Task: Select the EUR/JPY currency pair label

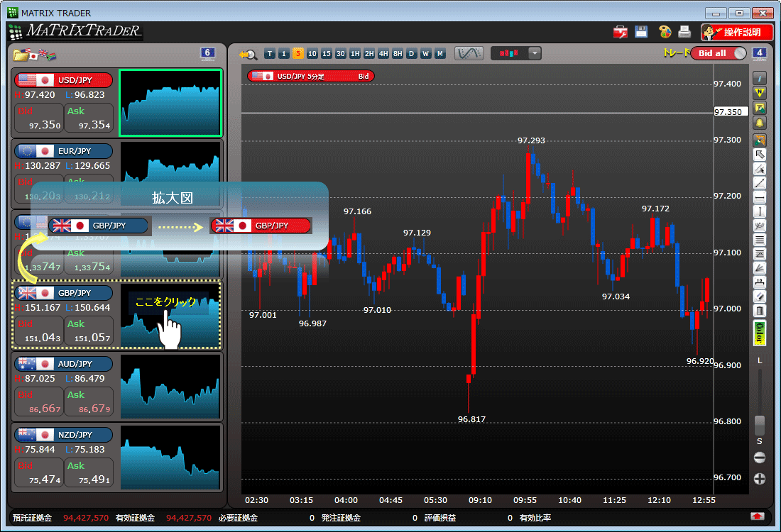Action: coord(63,151)
